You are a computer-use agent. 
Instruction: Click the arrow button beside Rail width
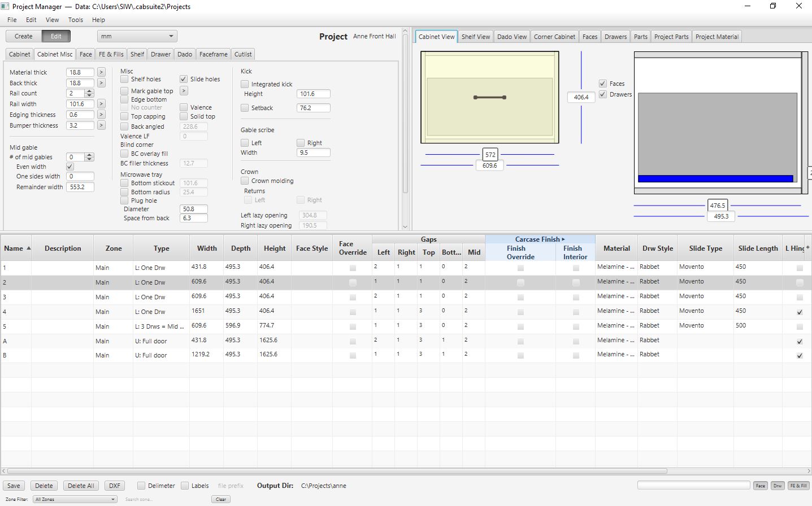pyautogui.click(x=101, y=104)
